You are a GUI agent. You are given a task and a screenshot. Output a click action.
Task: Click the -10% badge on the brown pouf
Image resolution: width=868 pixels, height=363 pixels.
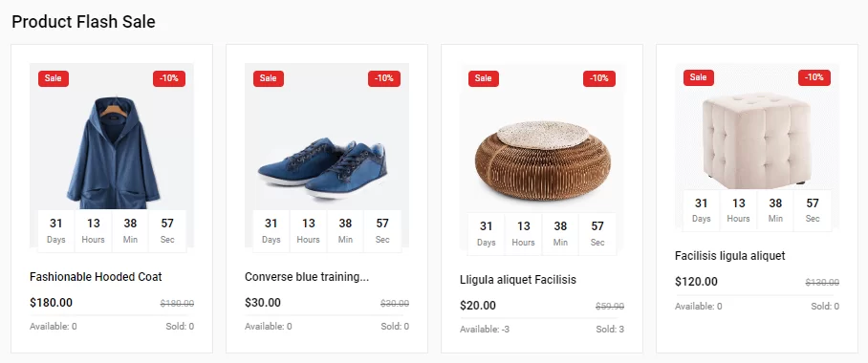pyautogui.click(x=599, y=78)
